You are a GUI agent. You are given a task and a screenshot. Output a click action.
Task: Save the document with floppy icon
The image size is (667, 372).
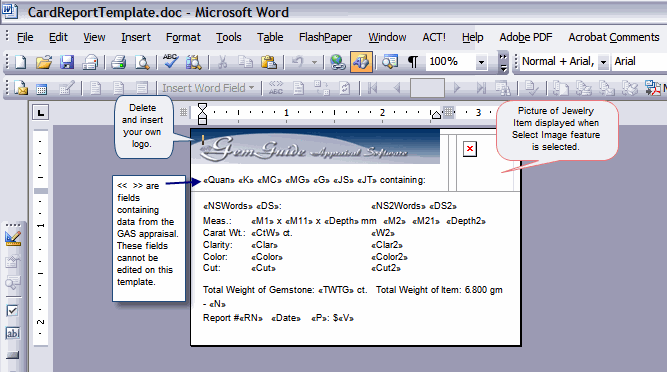click(67, 62)
